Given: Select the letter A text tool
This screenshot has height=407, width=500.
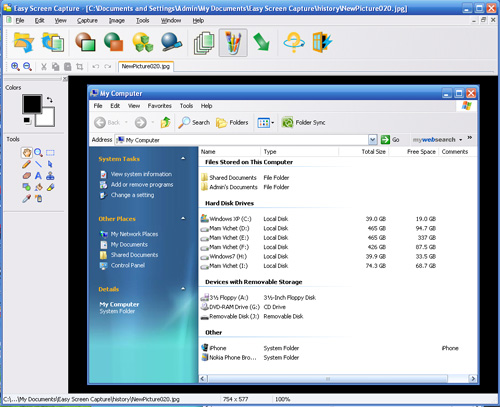Looking at the screenshot, I should tap(38, 176).
